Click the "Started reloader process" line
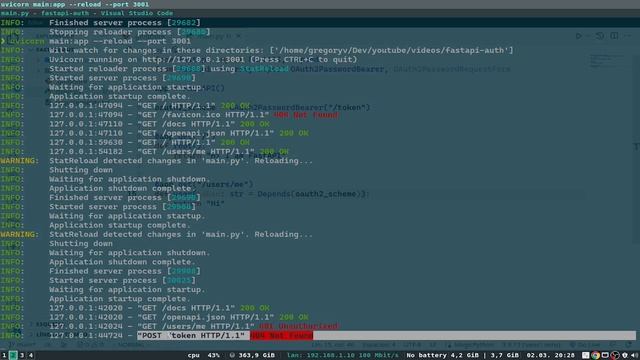 point(144,69)
